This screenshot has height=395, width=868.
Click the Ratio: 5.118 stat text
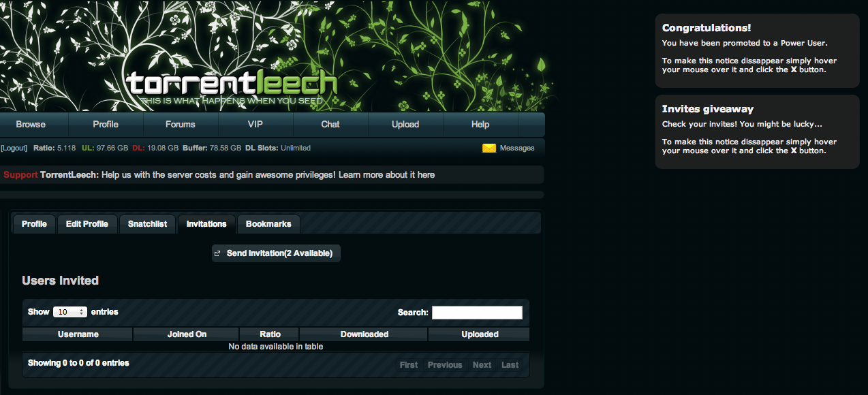[55, 148]
